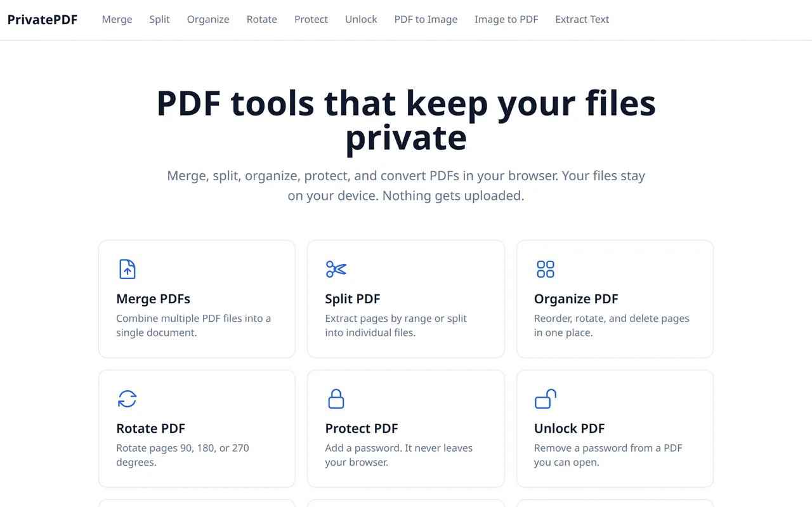
Task: Open the Organize PDF card heading
Action: click(576, 299)
